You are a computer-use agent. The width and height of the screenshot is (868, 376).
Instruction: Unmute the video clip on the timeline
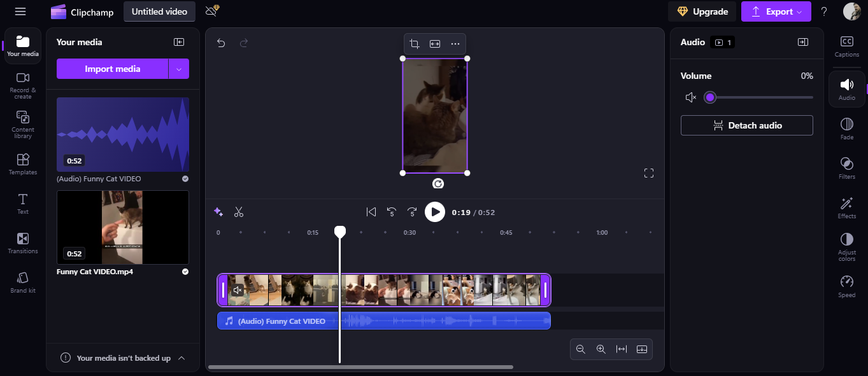(x=238, y=290)
